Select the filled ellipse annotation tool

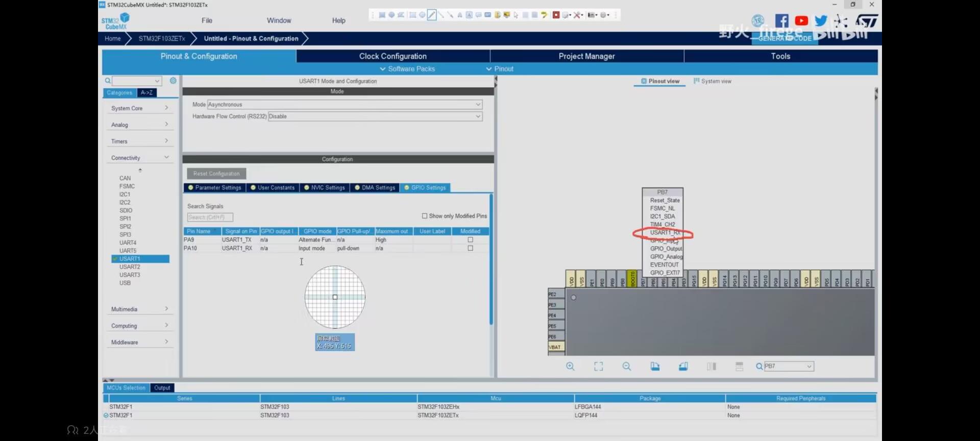(391, 15)
